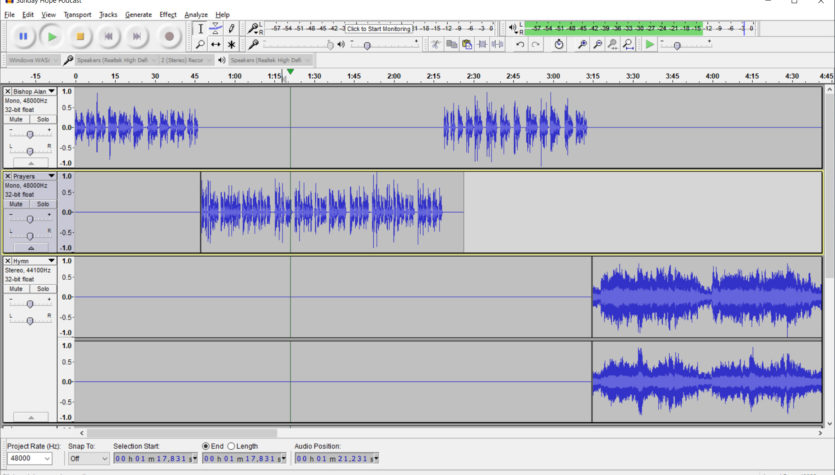Click the Cut scissors icon
Image resolution: width=835 pixels, height=475 pixels.
pos(436,45)
